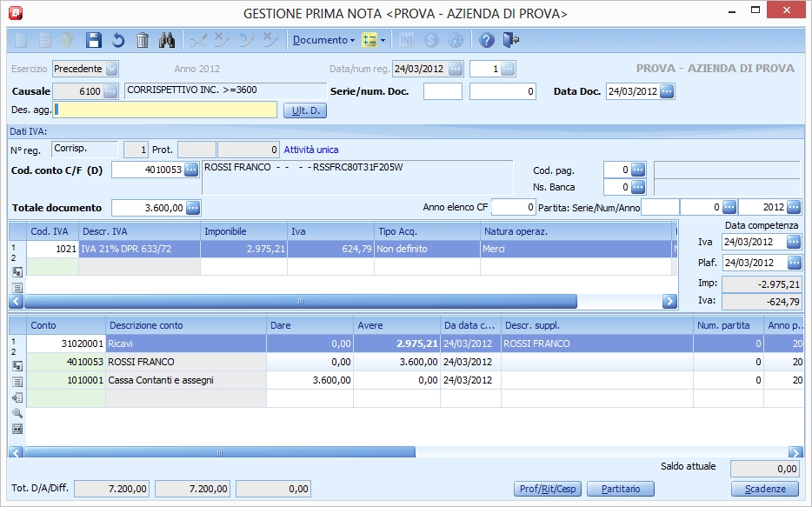Open Help via the question mark icon
The width and height of the screenshot is (812, 507).
[487, 40]
